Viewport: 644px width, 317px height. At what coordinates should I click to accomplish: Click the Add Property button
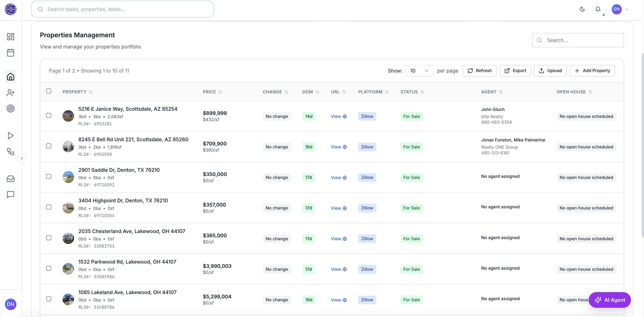592,70
